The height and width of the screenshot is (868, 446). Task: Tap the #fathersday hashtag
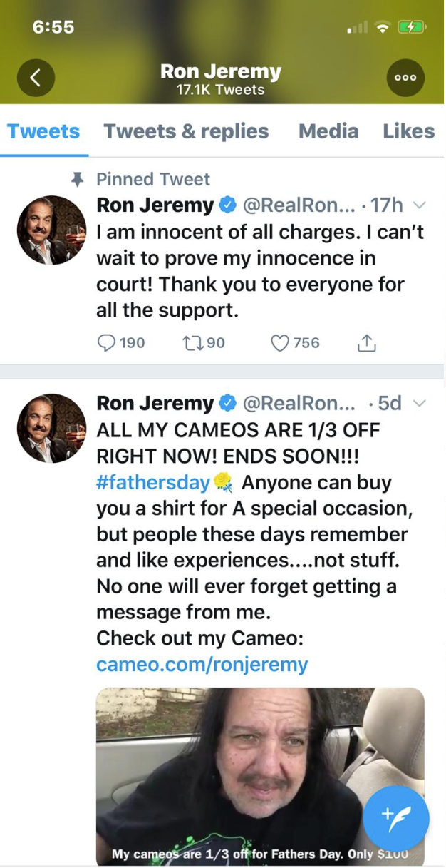(154, 482)
